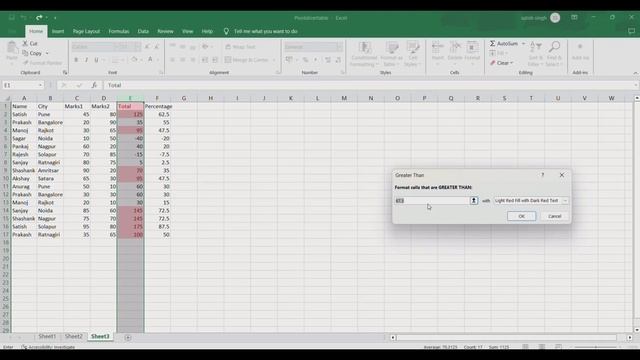Open Cell Styles gallery

pyautogui.click(x=413, y=54)
